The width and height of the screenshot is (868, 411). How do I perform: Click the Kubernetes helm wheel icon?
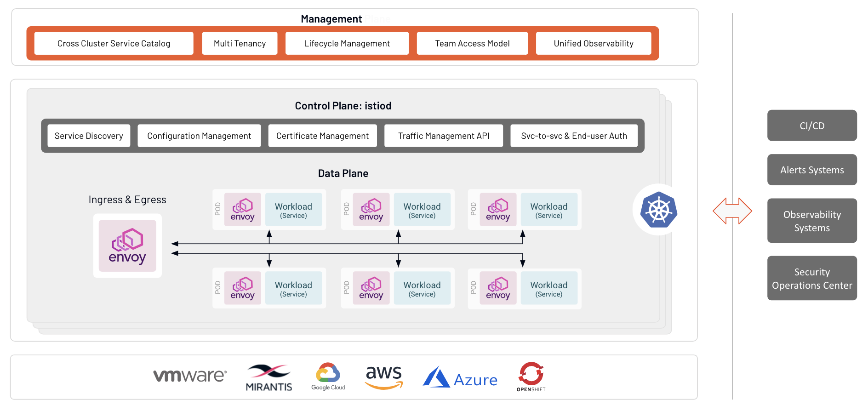[659, 210]
